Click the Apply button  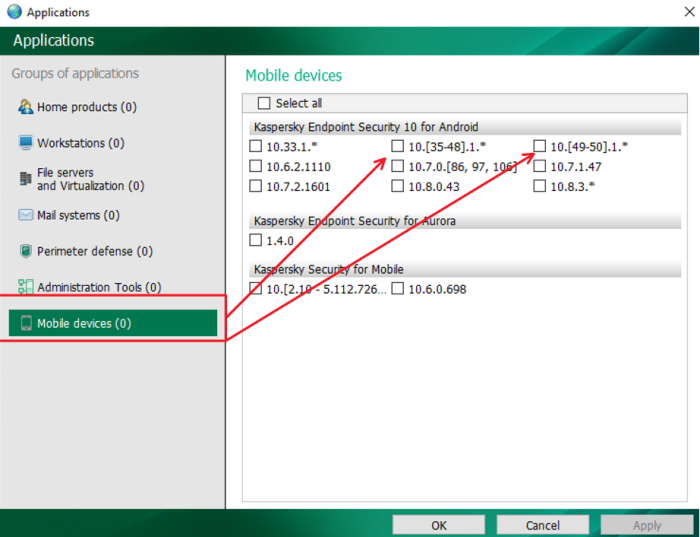(x=647, y=525)
